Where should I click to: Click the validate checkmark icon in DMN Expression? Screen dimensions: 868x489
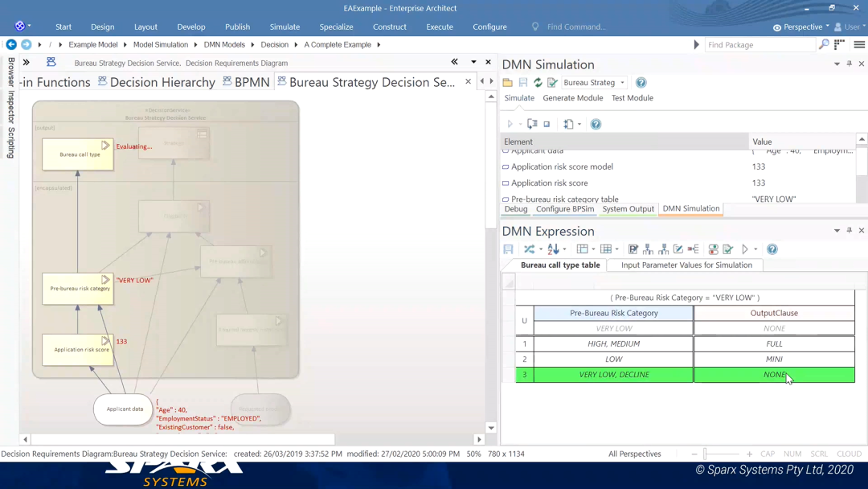[728, 249]
